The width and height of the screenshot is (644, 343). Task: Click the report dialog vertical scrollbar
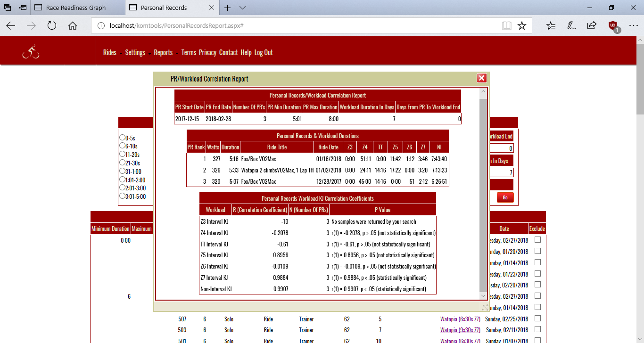click(x=483, y=188)
